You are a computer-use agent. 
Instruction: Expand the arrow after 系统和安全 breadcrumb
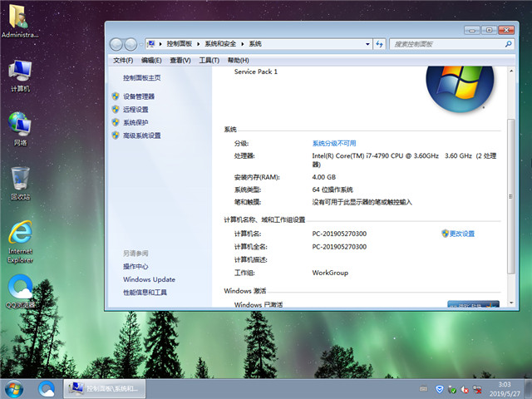[x=243, y=44]
